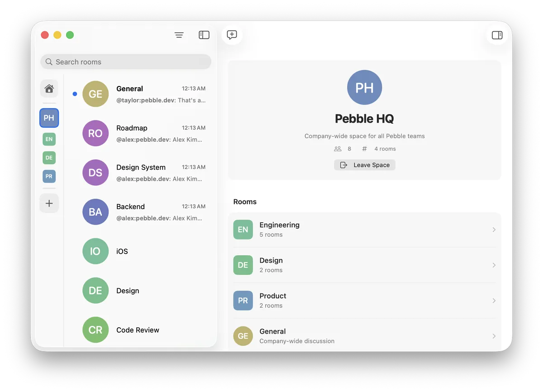Click the large Pebble HQ avatar

(364, 87)
